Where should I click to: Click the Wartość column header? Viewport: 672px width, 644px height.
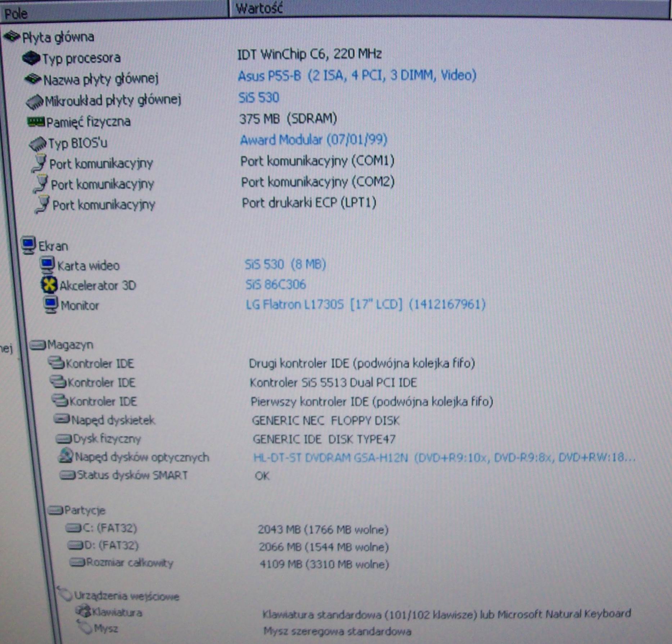pyautogui.click(x=449, y=9)
